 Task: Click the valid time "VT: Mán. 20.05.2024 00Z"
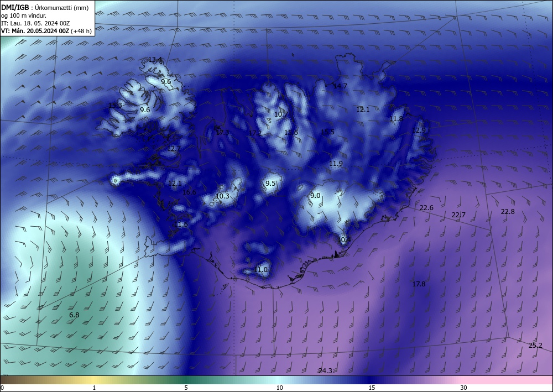point(35,31)
